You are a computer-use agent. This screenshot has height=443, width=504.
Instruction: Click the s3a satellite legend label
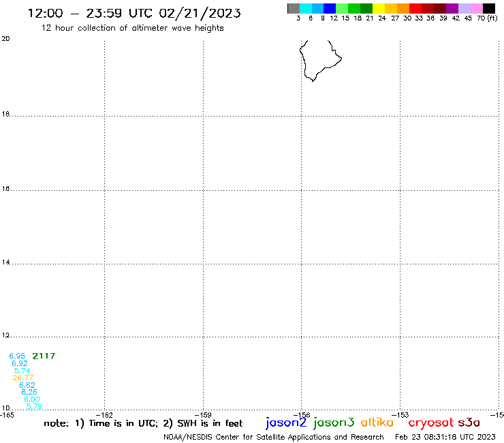[x=469, y=423]
